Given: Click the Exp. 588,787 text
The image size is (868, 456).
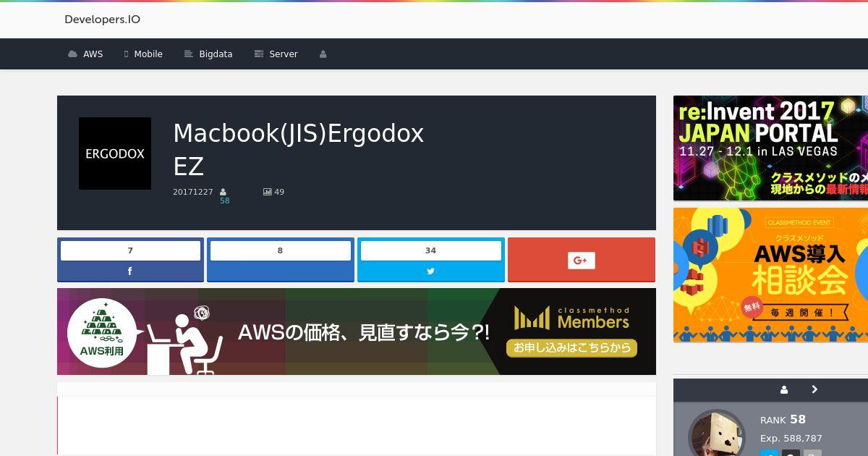Looking at the screenshot, I should pyautogui.click(x=791, y=439).
